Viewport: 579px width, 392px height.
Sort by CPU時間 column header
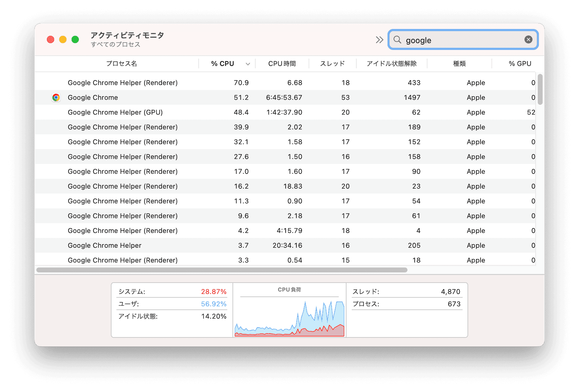coord(282,64)
